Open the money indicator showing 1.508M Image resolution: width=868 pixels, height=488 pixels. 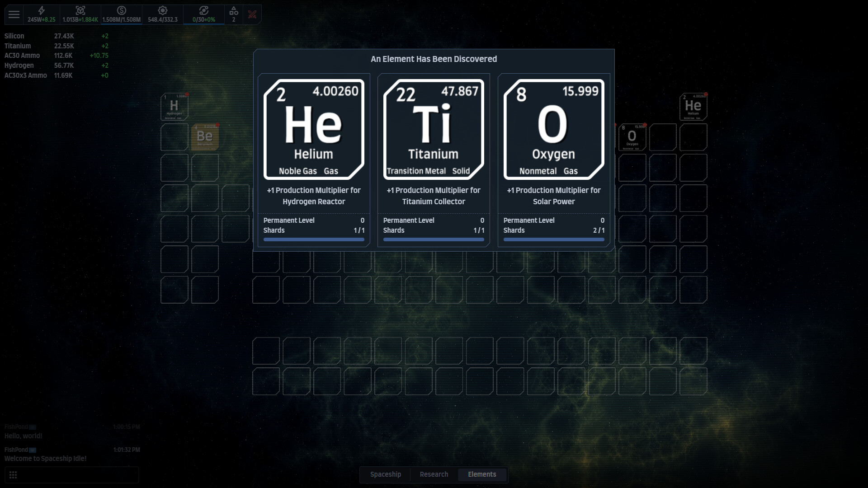[x=121, y=11]
